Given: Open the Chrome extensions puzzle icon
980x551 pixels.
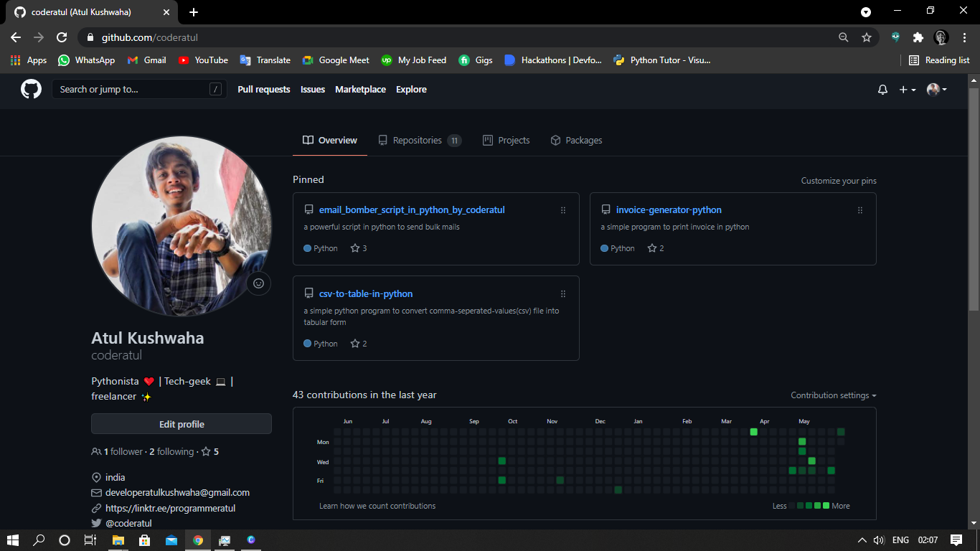Looking at the screenshot, I should pos(918,37).
